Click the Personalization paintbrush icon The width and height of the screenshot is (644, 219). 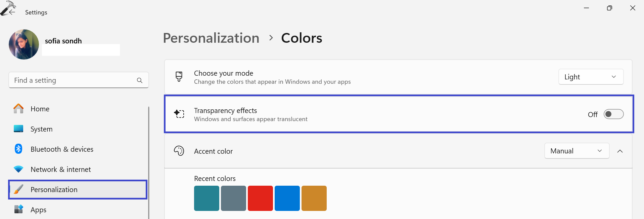coord(18,189)
